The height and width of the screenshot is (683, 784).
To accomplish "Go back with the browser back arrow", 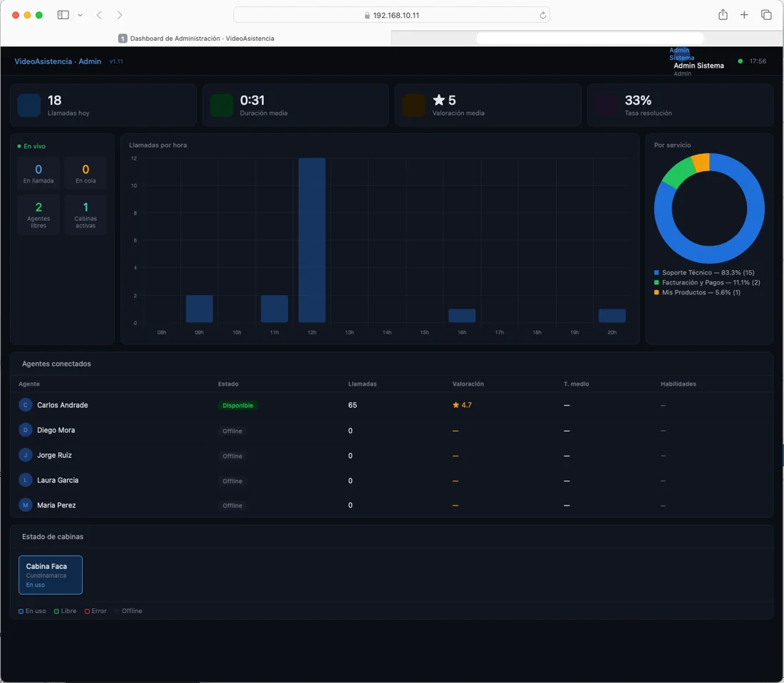I will tap(99, 15).
